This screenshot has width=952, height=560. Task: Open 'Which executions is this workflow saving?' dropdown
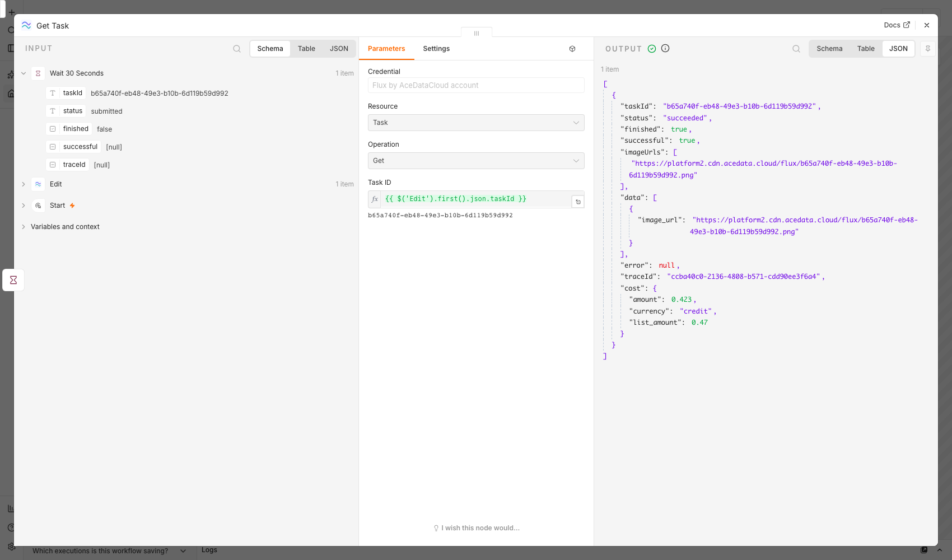click(x=109, y=551)
